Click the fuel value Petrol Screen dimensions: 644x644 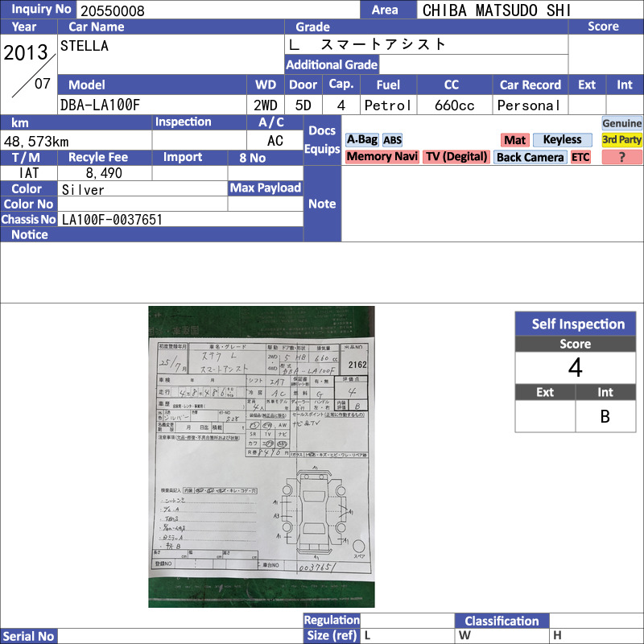388,105
